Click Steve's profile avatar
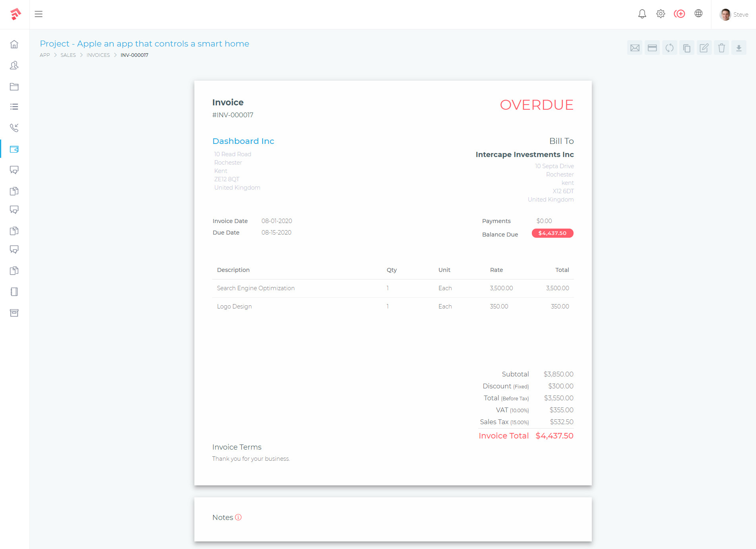The image size is (756, 549). (725, 14)
